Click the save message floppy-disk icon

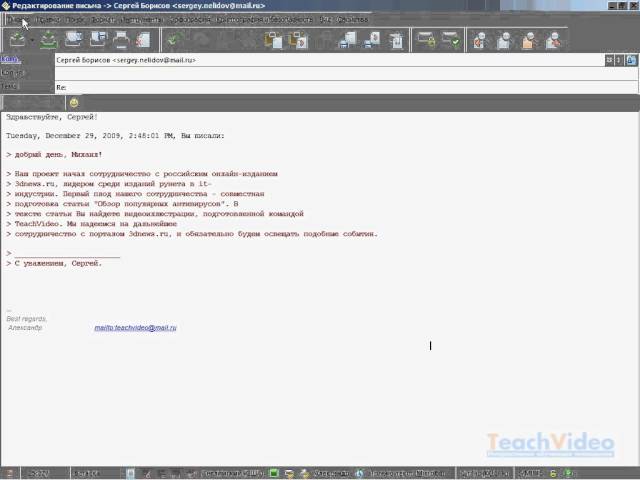point(98,40)
